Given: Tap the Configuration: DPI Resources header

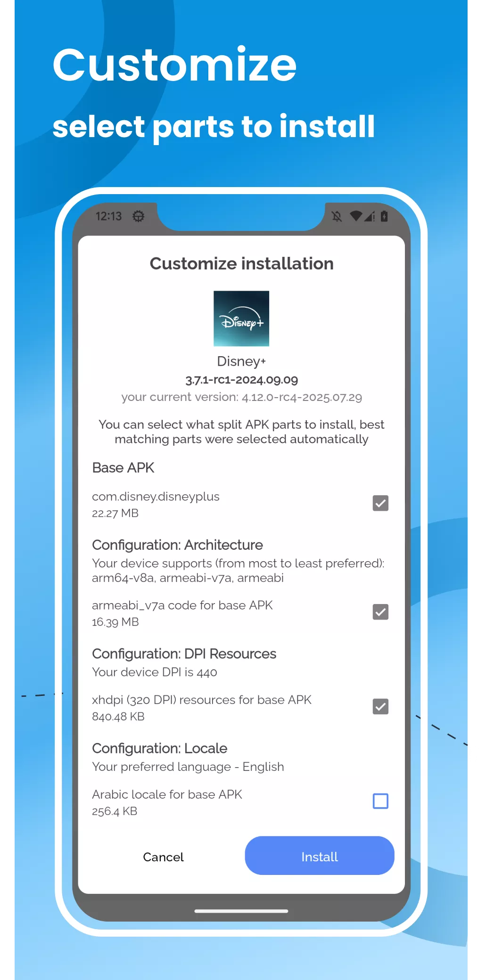Looking at the screenshot, I should pyautogui.click(x=184, y=653).
